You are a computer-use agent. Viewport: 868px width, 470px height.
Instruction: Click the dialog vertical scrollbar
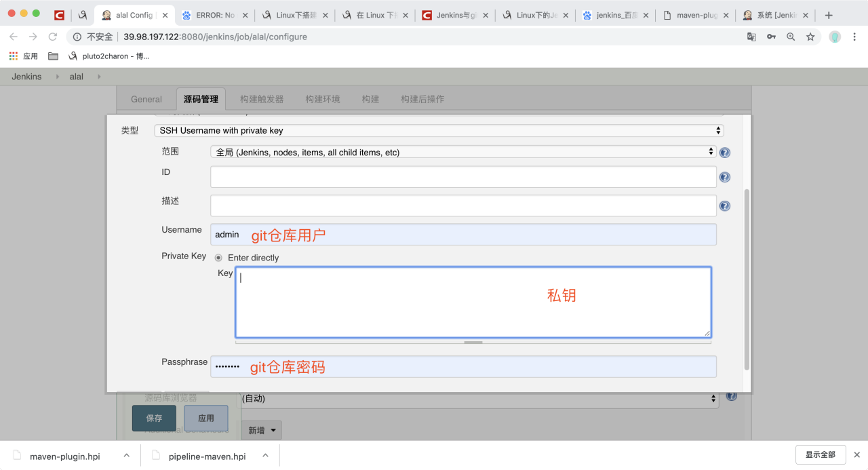click(x=747, y=279)
